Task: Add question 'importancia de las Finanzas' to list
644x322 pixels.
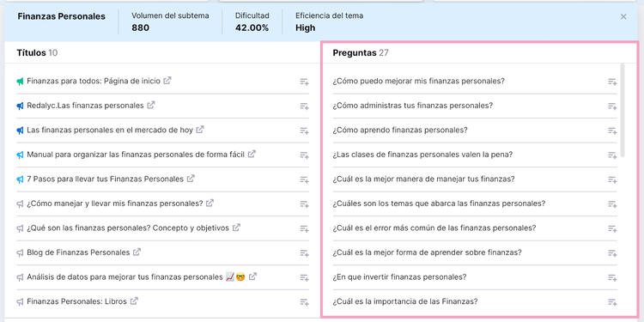Action: coord(612,302)
